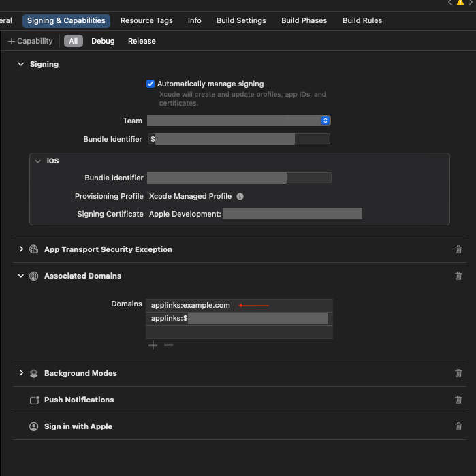Select the second applinks:$ domain row
The height and width of the screenshot is (476, 476).
pyautogui.click(x=239, y=319)
